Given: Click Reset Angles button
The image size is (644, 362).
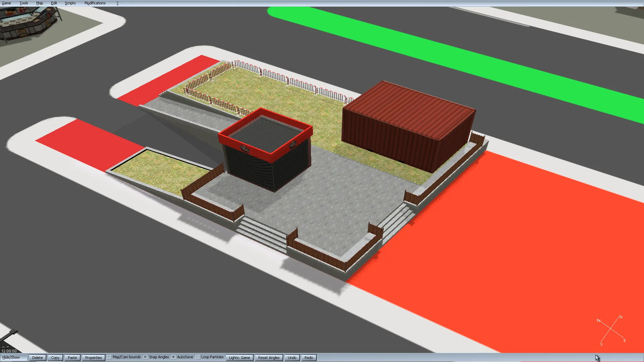Looking at the screenshot, I should pyautogui.click(x=269, y=358).
